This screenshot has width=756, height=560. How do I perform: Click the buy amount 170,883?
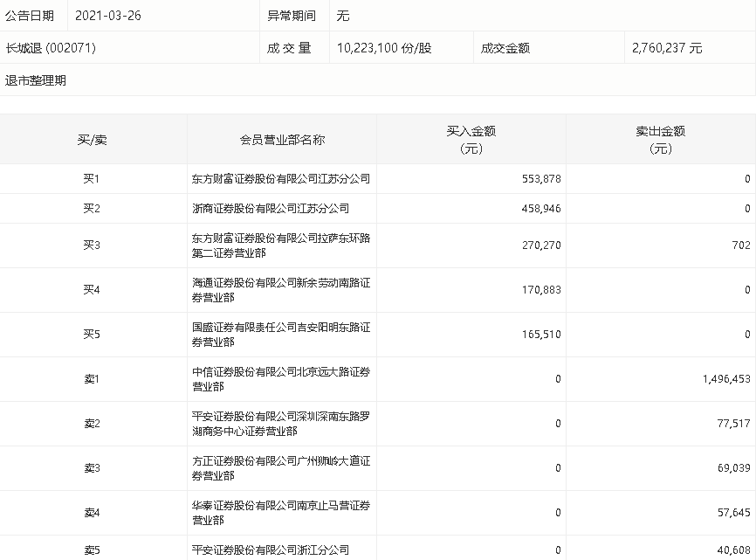[541, 289]
